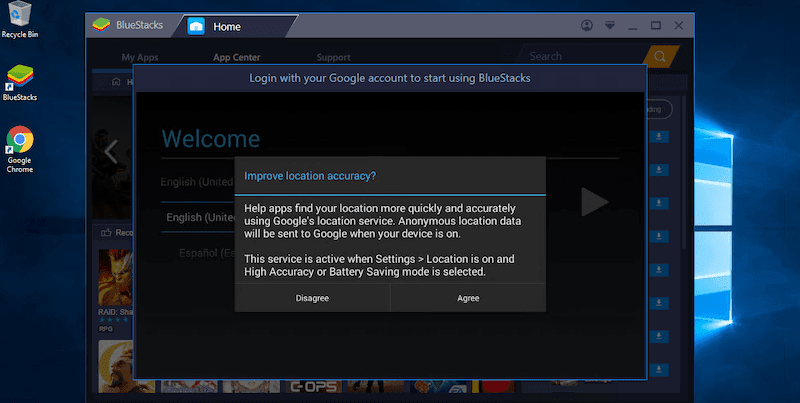The width and height of the screenshot is (800, 403).
Task: Accept by clicking the Agree button
Action: point(468,298)
